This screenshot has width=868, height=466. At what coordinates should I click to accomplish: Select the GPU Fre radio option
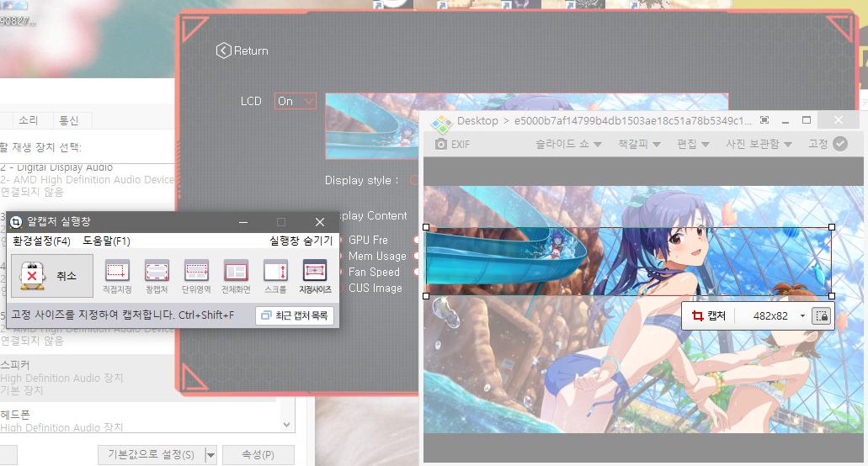[x=341, y=241]
